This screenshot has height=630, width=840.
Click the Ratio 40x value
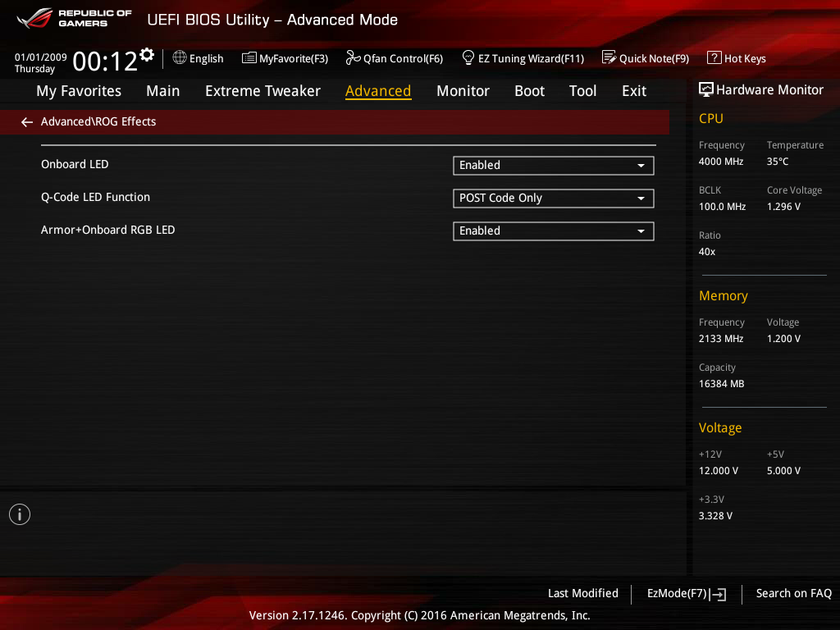click(x=706, y=252)
